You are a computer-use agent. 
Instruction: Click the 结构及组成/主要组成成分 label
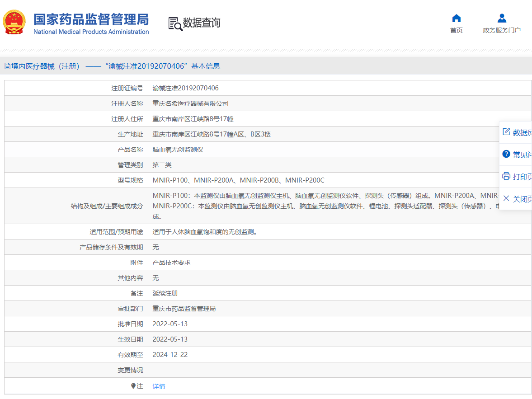click(x=107, y=206)
